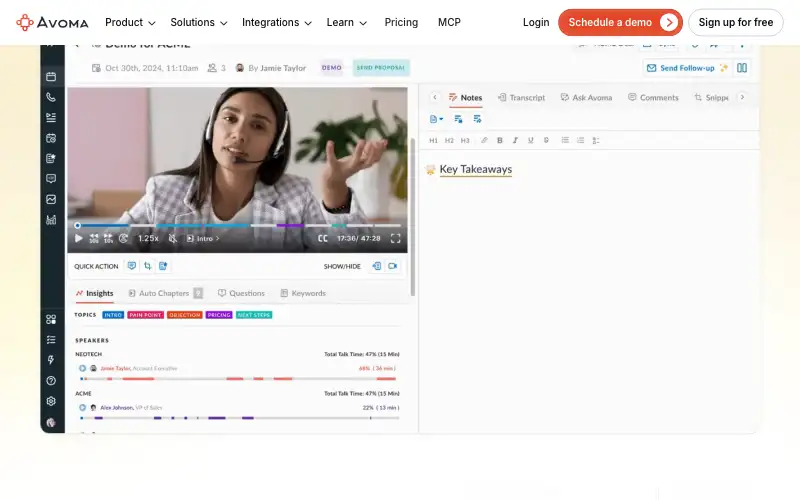
Task: Switch to the Notes tab
Action: tap(465, 97)
